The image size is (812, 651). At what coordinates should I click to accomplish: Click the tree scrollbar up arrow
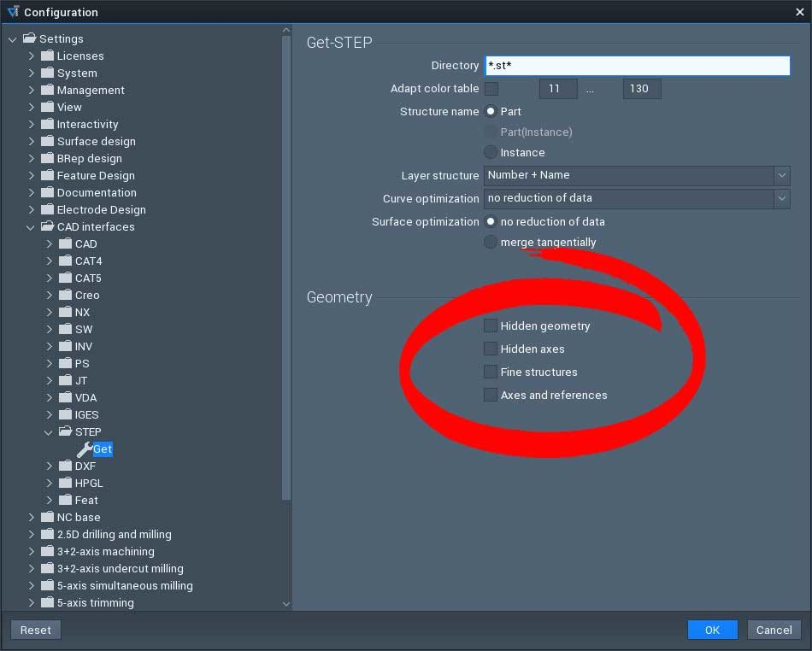(286, 31)
